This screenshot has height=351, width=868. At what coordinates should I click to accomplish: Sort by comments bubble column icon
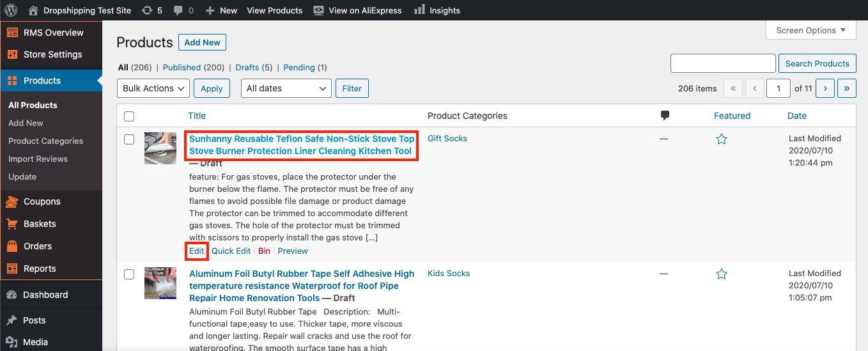[x=665, y=116]
